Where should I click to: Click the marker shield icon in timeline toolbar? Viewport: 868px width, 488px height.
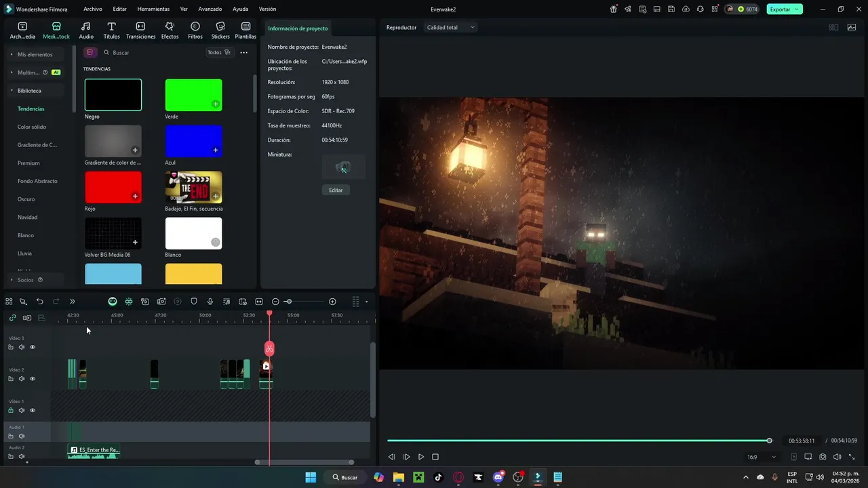tap(194, 302)
